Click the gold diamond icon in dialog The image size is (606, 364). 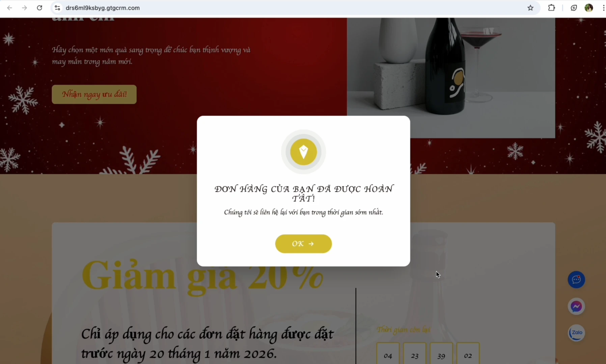tap(303, 152)
